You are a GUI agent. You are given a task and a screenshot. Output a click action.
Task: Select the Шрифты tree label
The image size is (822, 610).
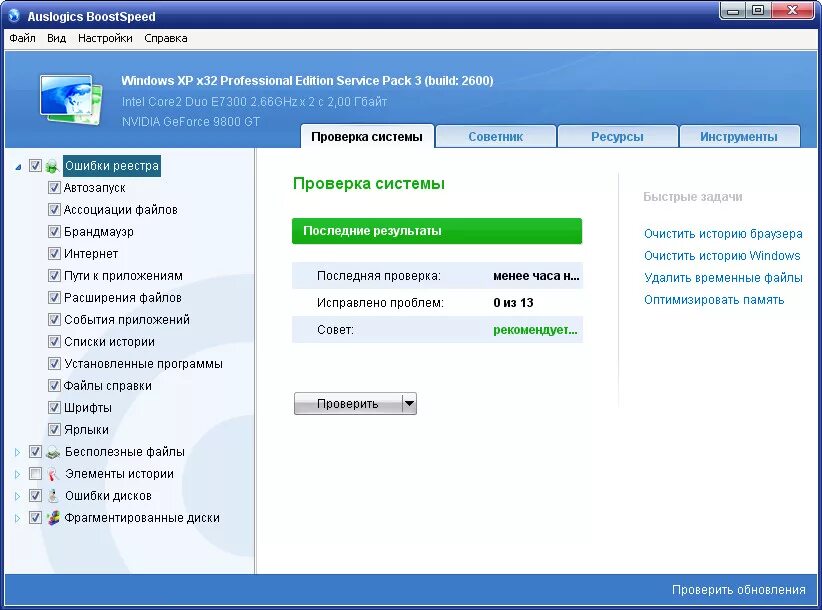[x=88, y=408]
